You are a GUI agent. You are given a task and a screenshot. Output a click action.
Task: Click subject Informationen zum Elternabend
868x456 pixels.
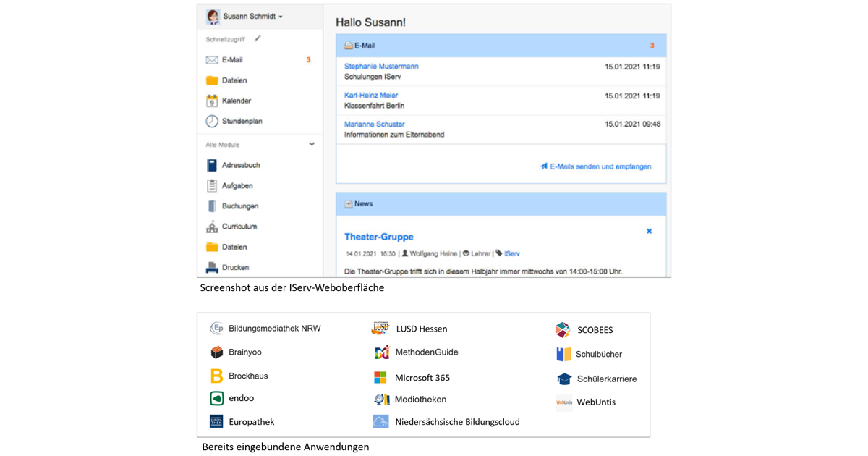point(394,135)
